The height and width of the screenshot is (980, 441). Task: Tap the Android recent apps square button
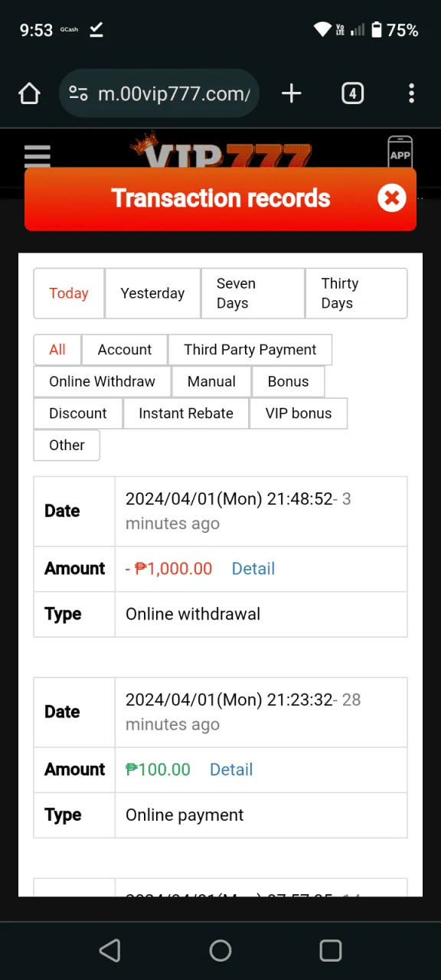coord(331,950)
